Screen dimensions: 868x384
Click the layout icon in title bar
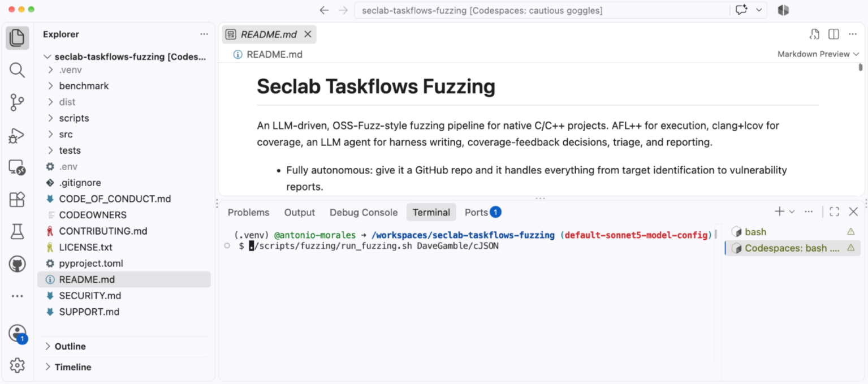tap(783, 10)
